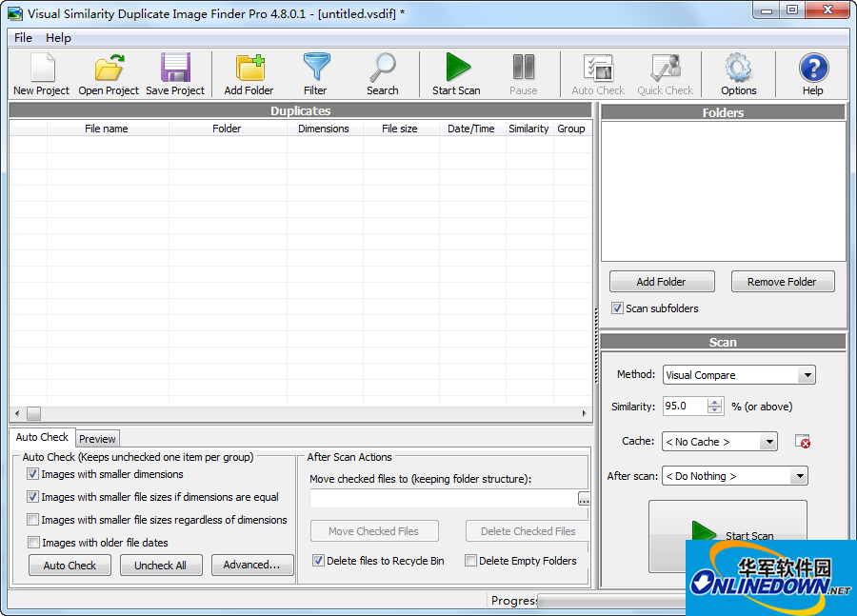This screenshot has width=857, height=616.
Task: Click the Remove Folder button
Action: coord(782,282)
